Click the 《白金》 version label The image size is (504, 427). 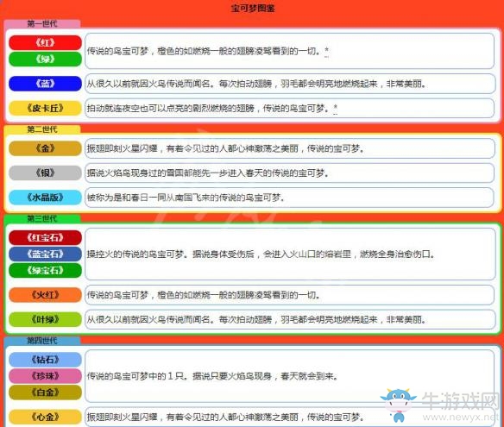click(x=46, y=392)
